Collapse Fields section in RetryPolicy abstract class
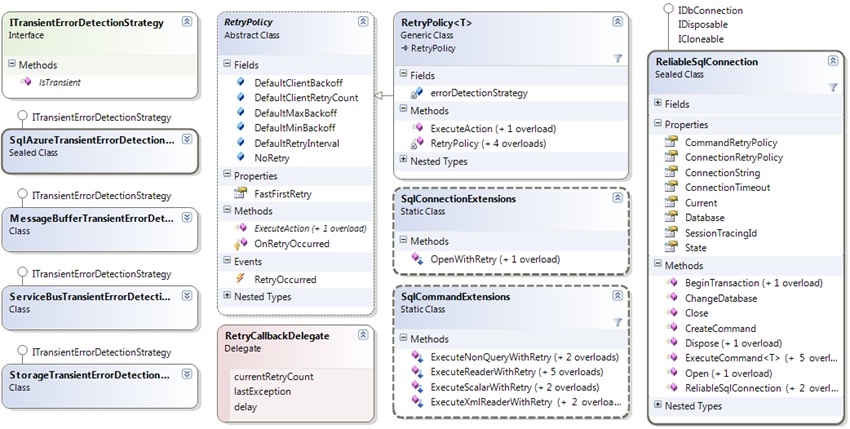 coord(227,64)
